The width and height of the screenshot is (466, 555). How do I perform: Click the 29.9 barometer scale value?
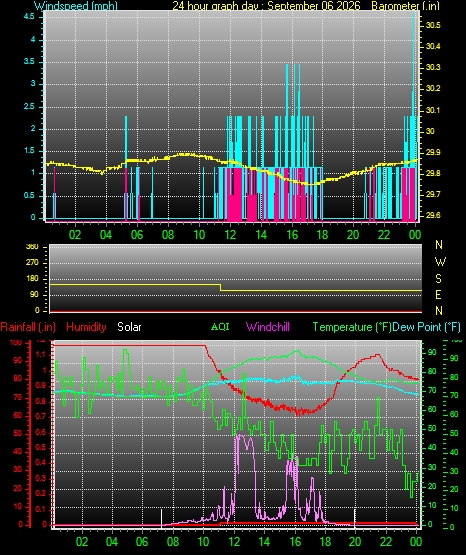click(x=433, y=152)
